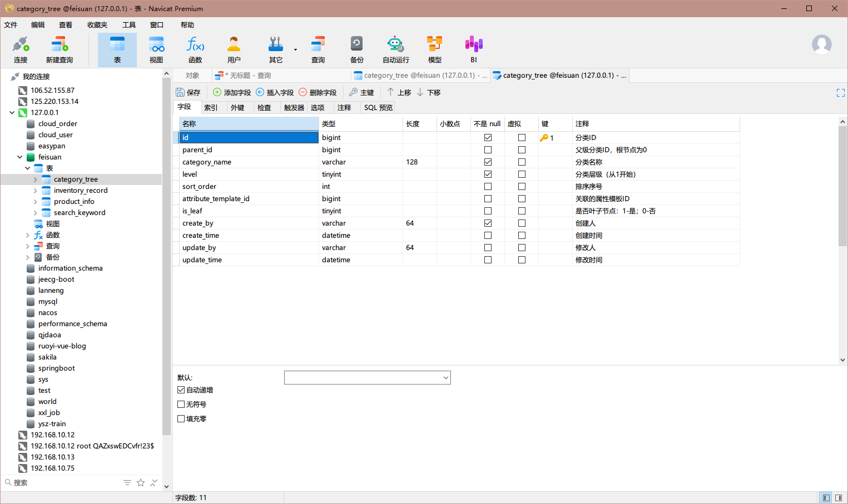Switch to the SQL 预览 tab
The height and width of the screenshot is (504, 848).
tap(378, 108)
